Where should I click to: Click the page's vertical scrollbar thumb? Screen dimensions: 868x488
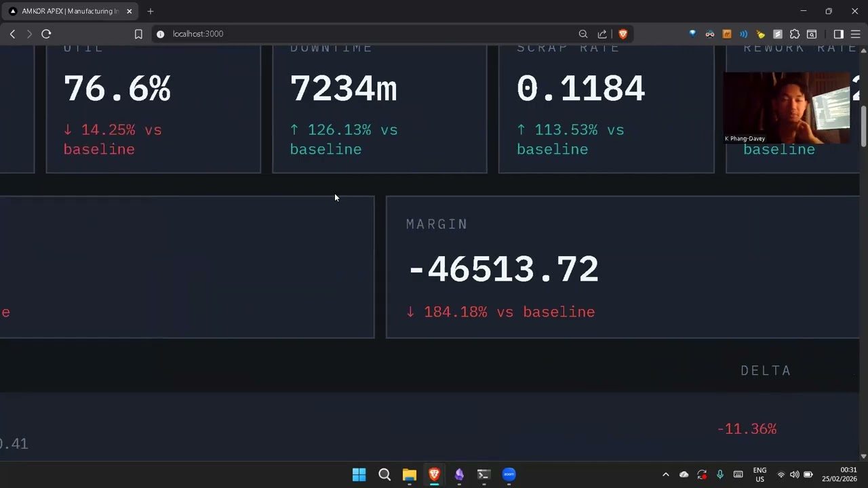tap(863, 125)
